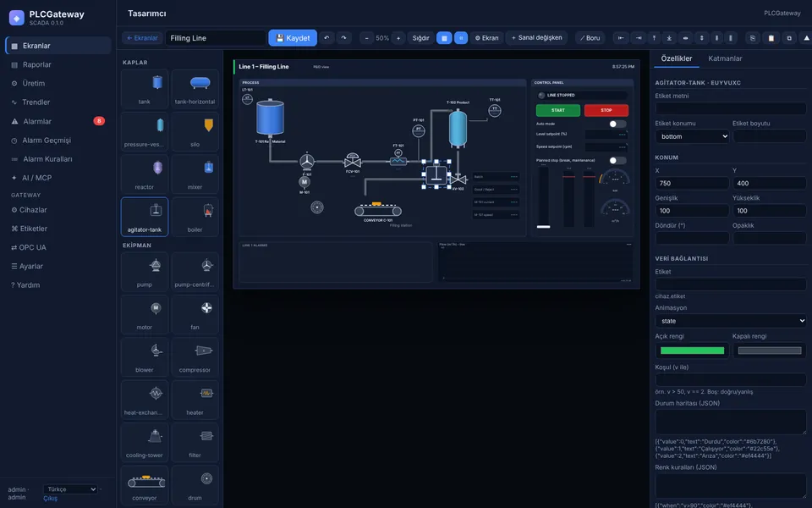Pick the pump-centrifugal equipment icon
This screenshot has height=508, width=812.
[195, 272]
